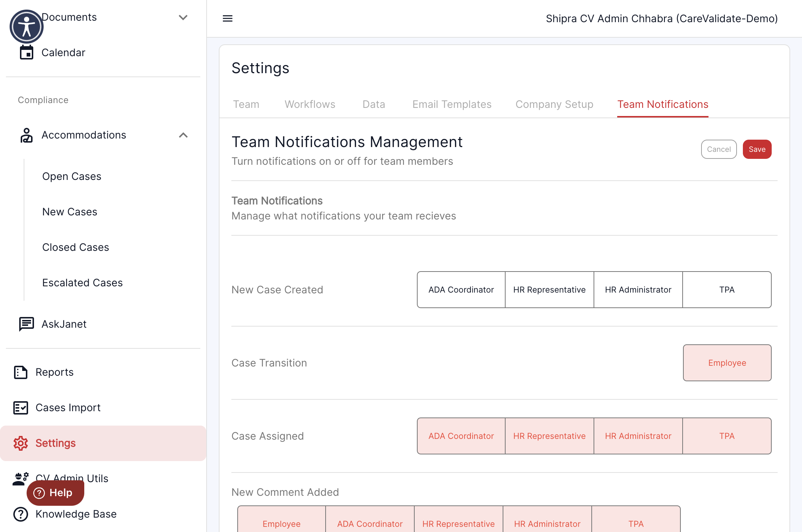Select the Company Setup tab
The image size is (802, 532).
[554, 105]
